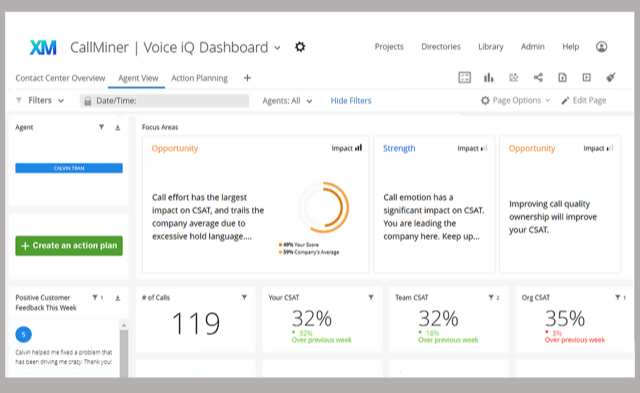Click the Edit Page button
This screenshot has width=640, height=393.
pyautogui.click(x=584, y=100)
